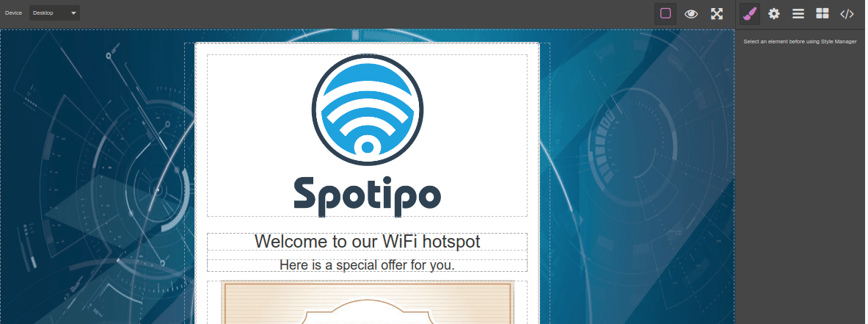Select the Spotipo wordmark text
This screenshot has height=324, width=868.
coord(367,196)
